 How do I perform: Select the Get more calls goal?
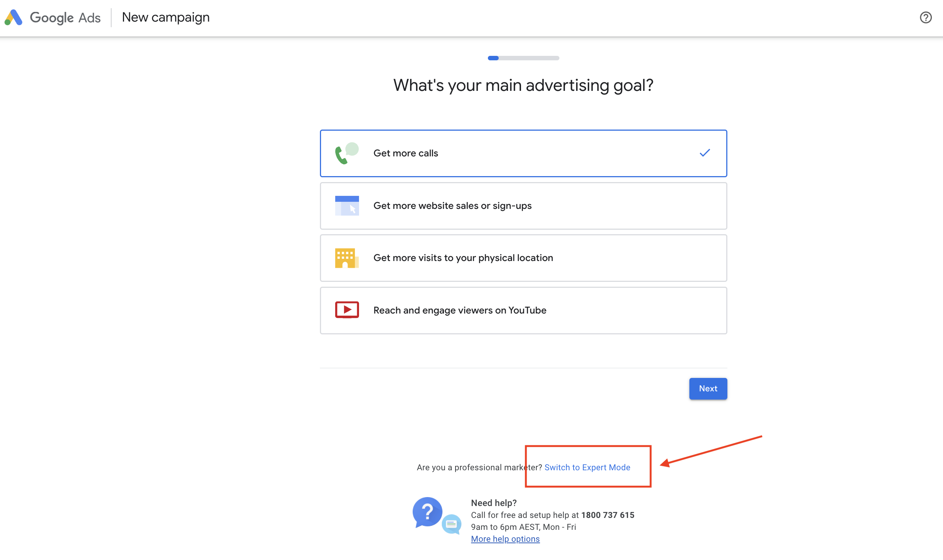click(x=523, y=153)
